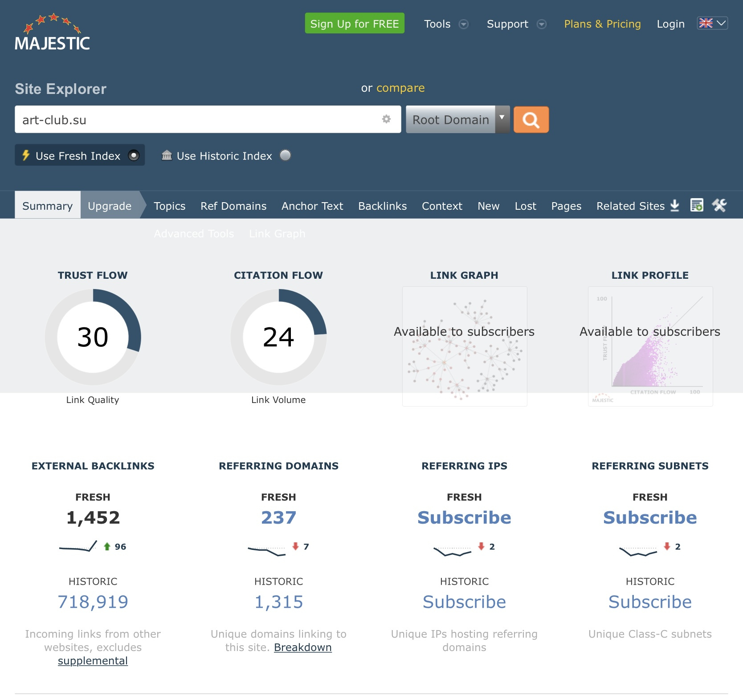Image resolution: width=743 pixels, height=700 pixels.
Task: Open the language selector chevron
Action: pyautogui.click(x=721, y=23)
